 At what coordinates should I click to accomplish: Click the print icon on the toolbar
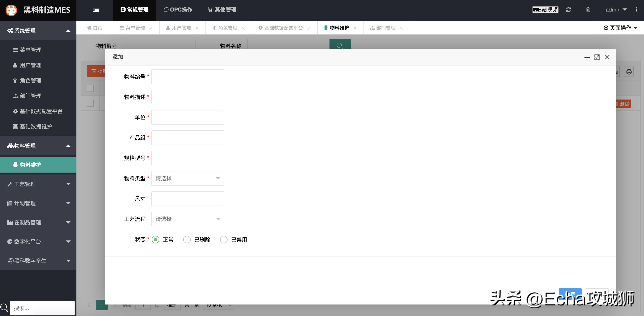pyautogui.click(x=629, y=72)
